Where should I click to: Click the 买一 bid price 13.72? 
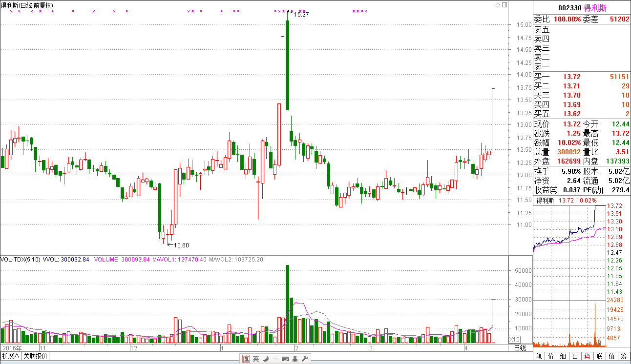click(572, 77)
